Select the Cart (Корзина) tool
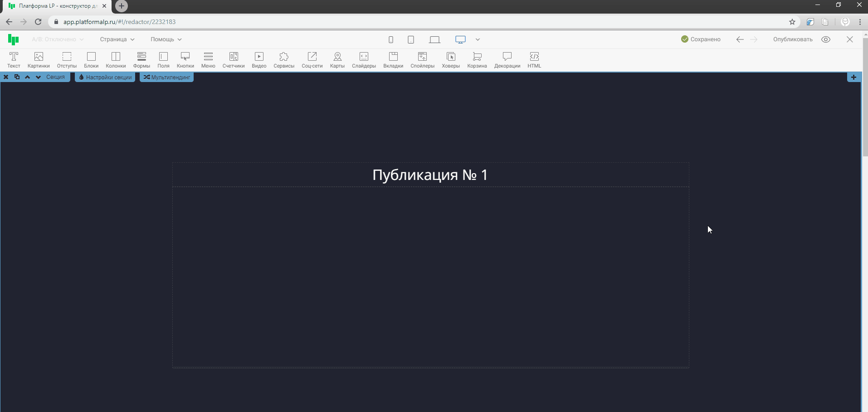 477,59
